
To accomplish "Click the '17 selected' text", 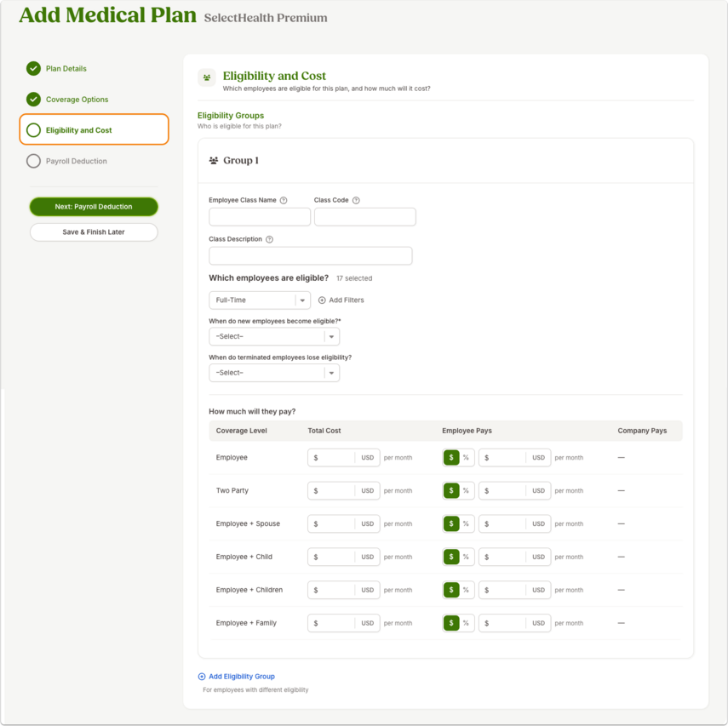I will (354, 278).
